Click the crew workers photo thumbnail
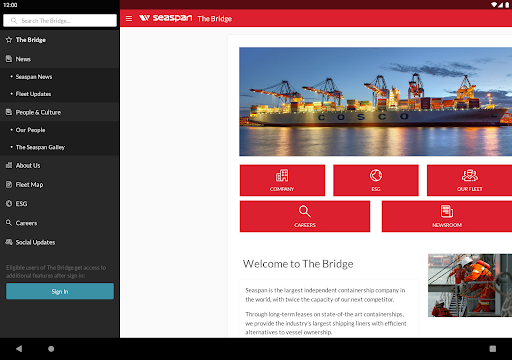 point(470,285)
